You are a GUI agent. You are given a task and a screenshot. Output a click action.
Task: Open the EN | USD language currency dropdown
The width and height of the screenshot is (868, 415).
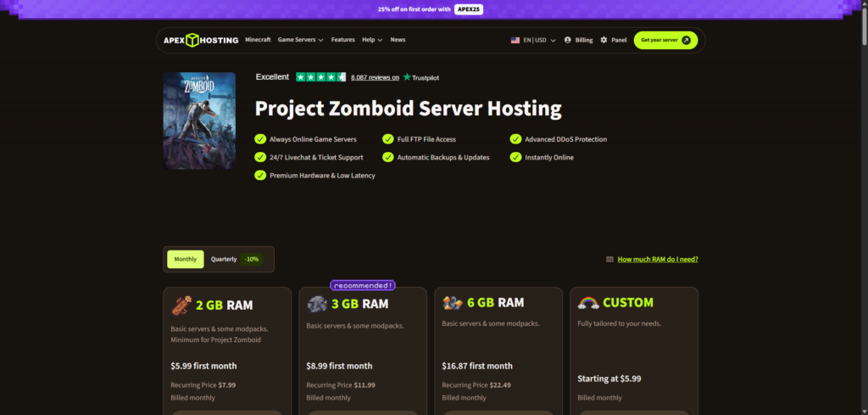(533, 40)
